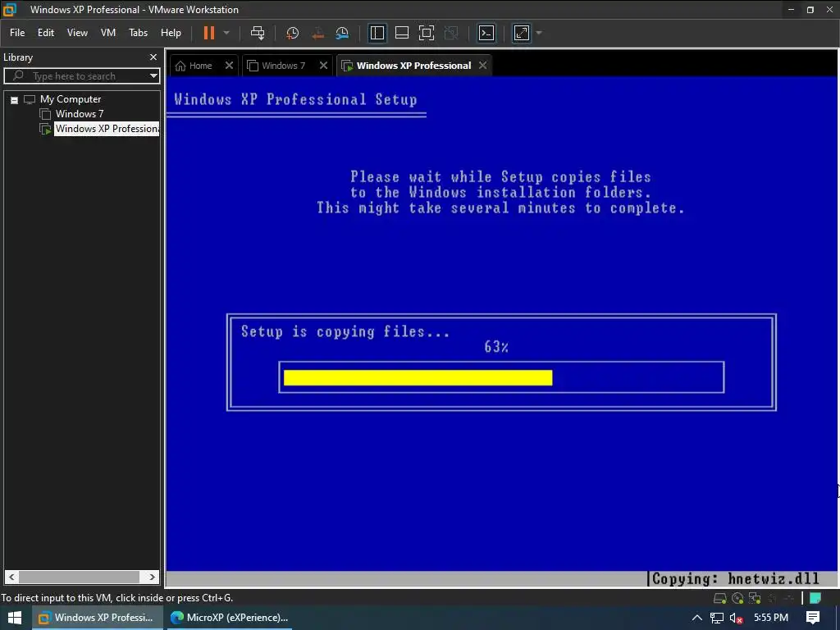
Task: Close the Library panel
Action: [x=153, y=57]
